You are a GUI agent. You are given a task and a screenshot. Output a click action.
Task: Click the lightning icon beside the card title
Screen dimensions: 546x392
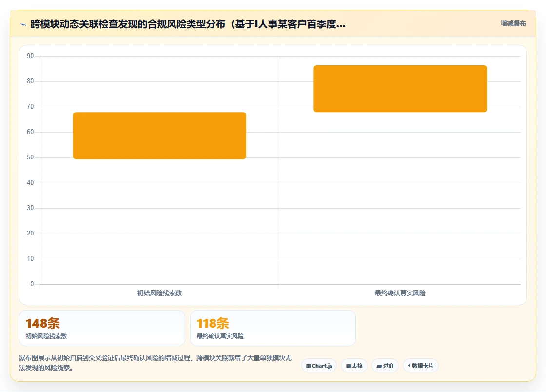(23, 24)
